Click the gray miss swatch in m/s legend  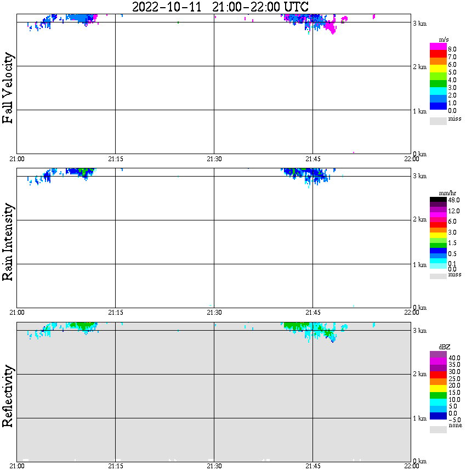click(x=438, y=121)
